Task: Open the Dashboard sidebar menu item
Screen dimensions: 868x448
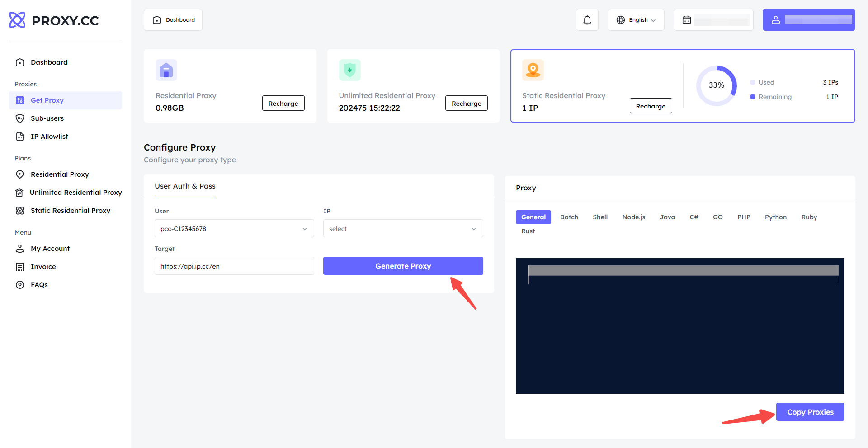Action: pos(66,62)
